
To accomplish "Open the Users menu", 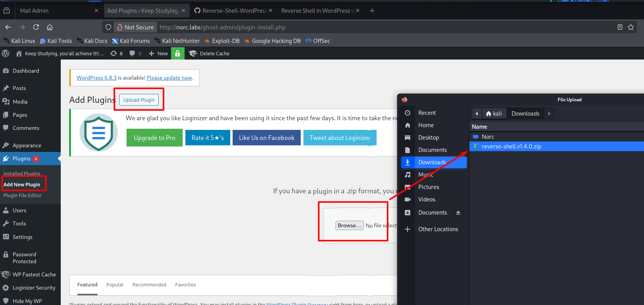I will (x=30, y=210).
